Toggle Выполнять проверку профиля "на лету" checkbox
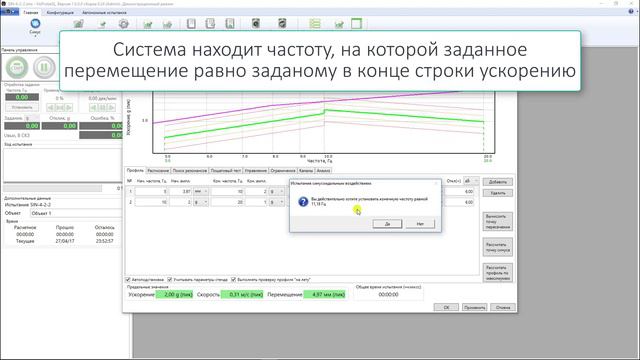The image size is (640, 360). click(x=233, y=280)
